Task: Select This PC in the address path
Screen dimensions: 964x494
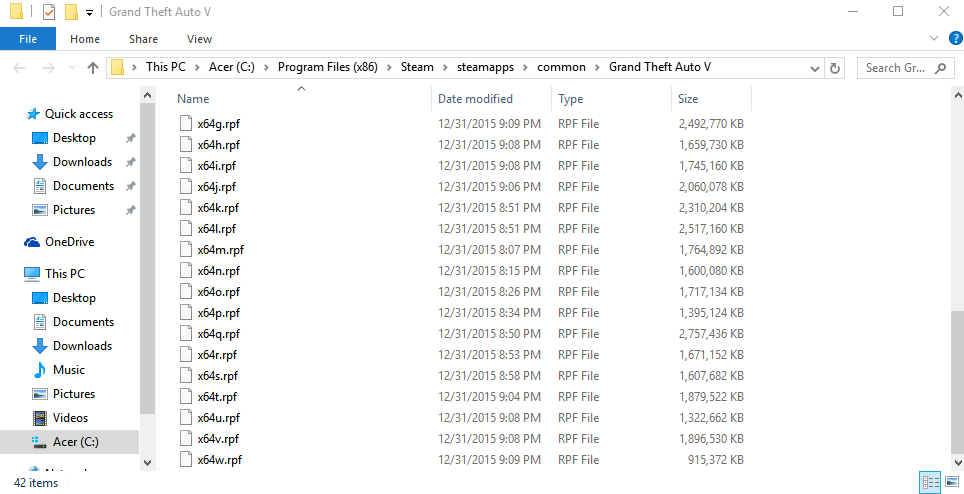Action: tap(165, 67)
